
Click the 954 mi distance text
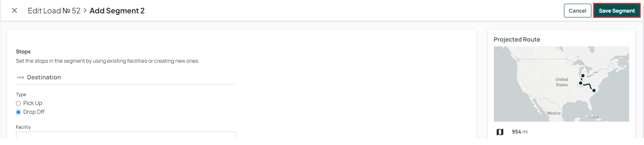pos(520,132)
